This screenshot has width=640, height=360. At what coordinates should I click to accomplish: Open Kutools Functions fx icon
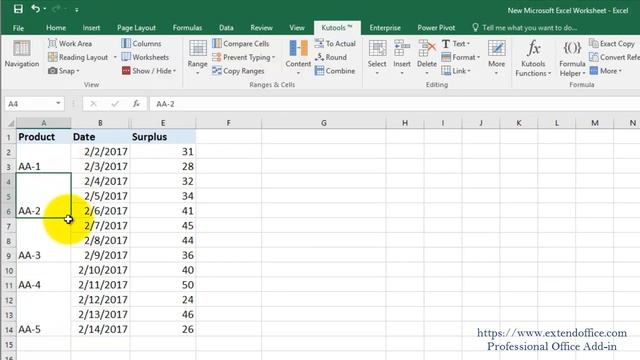533,48
